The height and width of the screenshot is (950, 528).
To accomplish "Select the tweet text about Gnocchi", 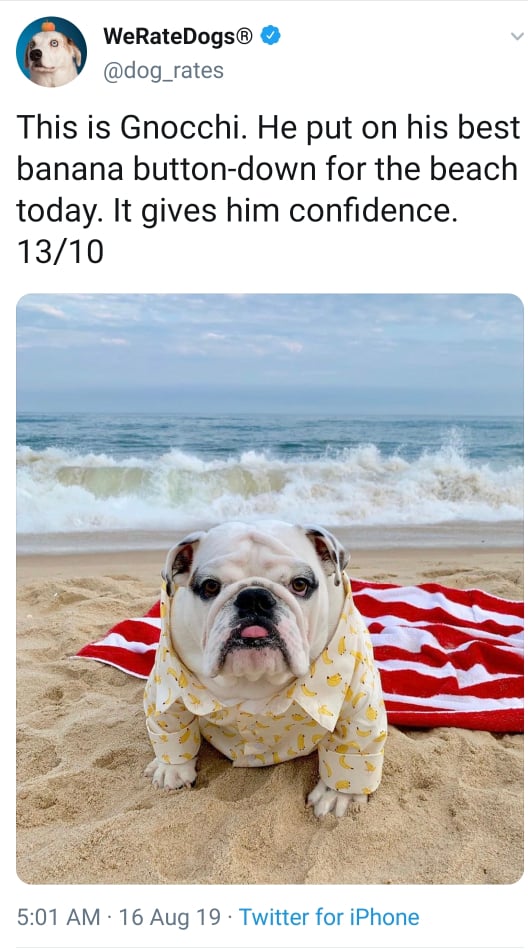I will click(x=268, y=189).
